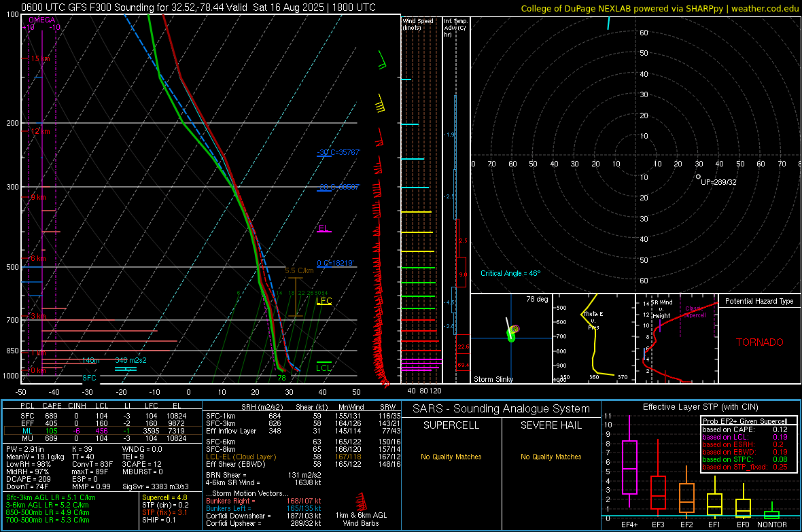The image size is (802, 532).
Task: Click the OMEGA label on the skew-T
Action: (x=42, y=20)
